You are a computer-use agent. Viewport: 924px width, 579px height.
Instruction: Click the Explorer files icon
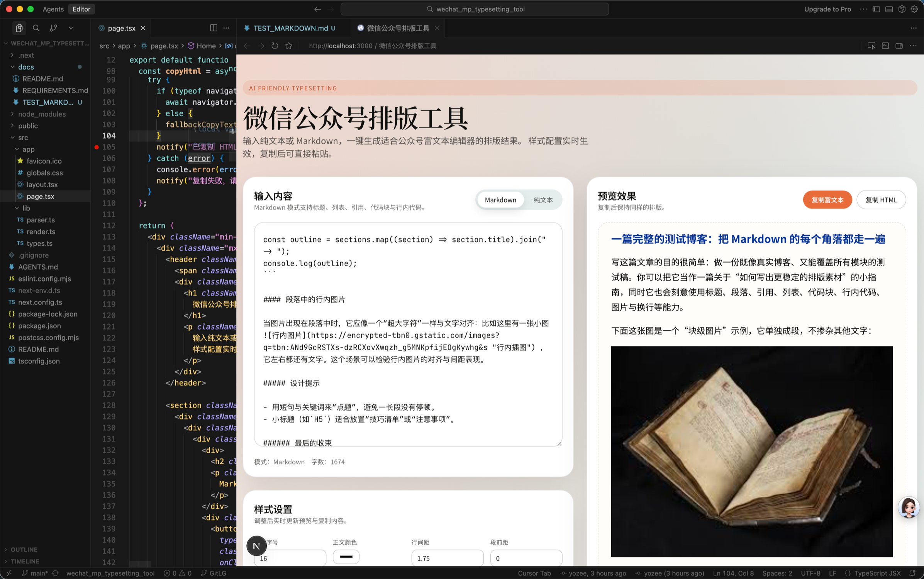coord(19,28)
